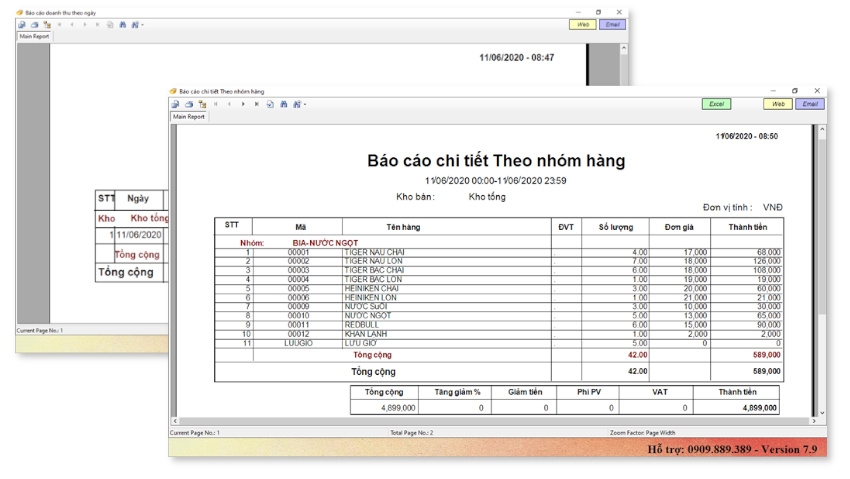Click the green Excel button
The width and height of the screenshot is (850, 479).
click(716, 104)
